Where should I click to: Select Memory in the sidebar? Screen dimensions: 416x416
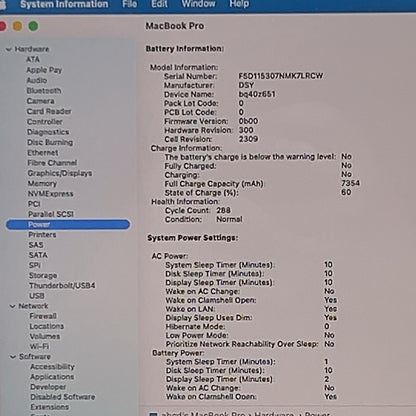(x=42, y=184)
